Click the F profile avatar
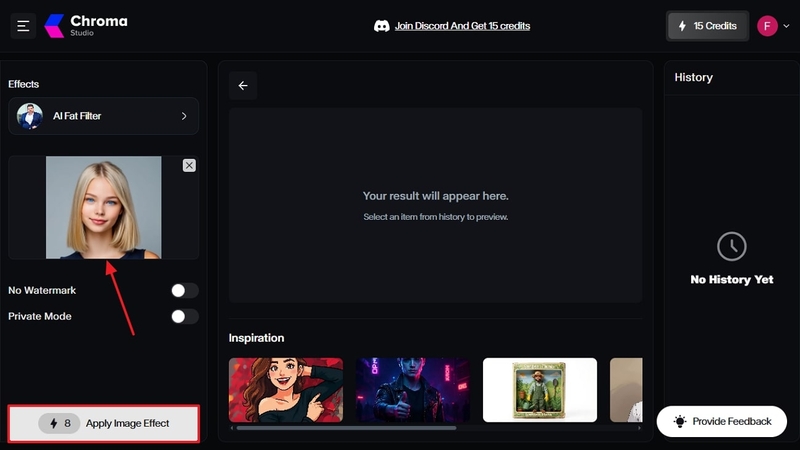Screen dimensions: 800x450 coord(767,26)
